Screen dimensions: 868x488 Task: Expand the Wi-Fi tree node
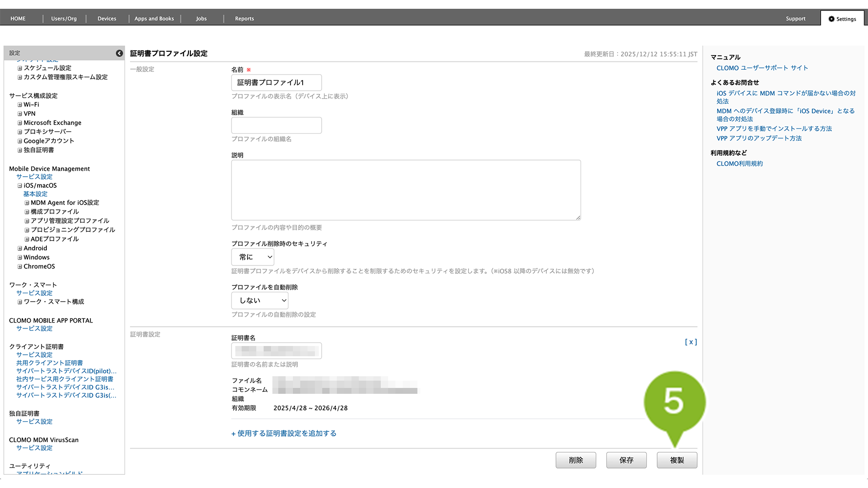point(20,105)
